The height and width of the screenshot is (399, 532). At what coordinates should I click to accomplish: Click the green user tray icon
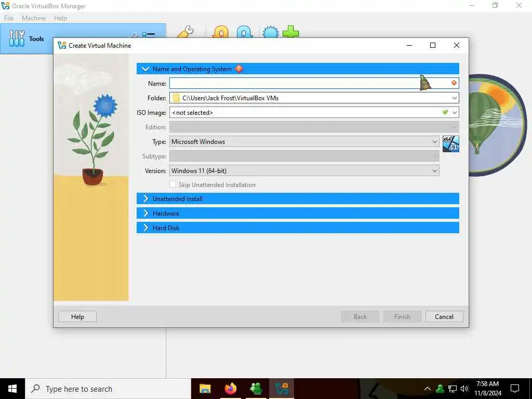(x=440, y=389)
